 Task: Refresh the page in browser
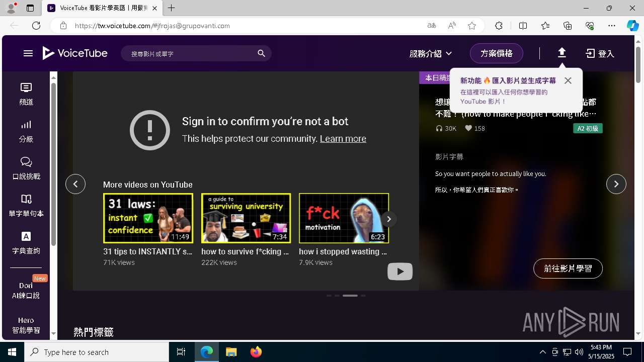pyautogui.click(x=36, y=26)
